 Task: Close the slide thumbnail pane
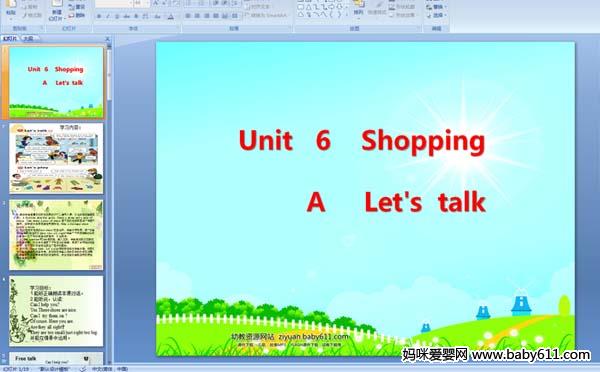108,39
